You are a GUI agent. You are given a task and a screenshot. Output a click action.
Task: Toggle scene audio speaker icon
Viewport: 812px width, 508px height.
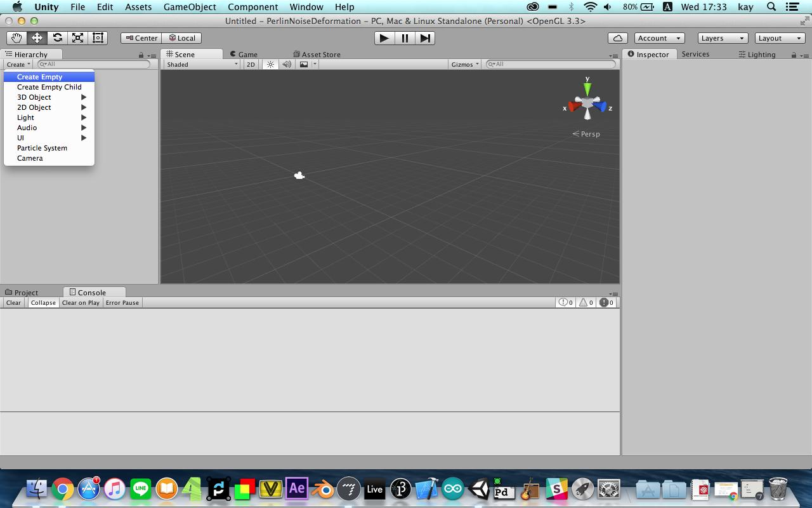coord(287,64)
